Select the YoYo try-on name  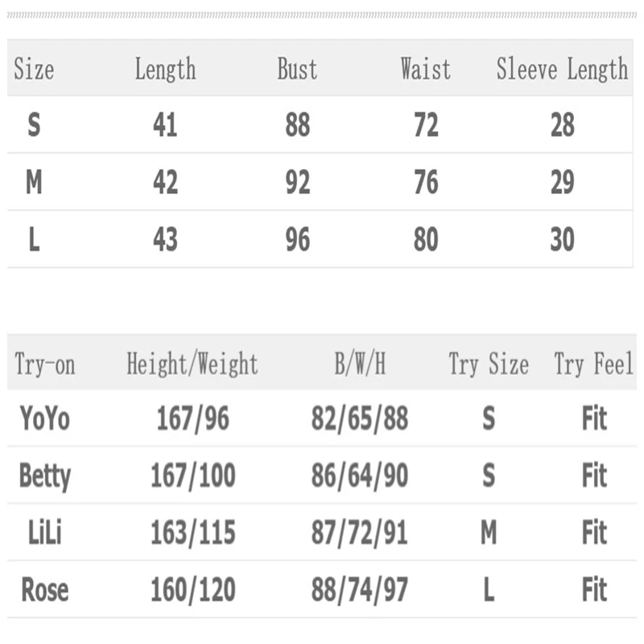45,419
